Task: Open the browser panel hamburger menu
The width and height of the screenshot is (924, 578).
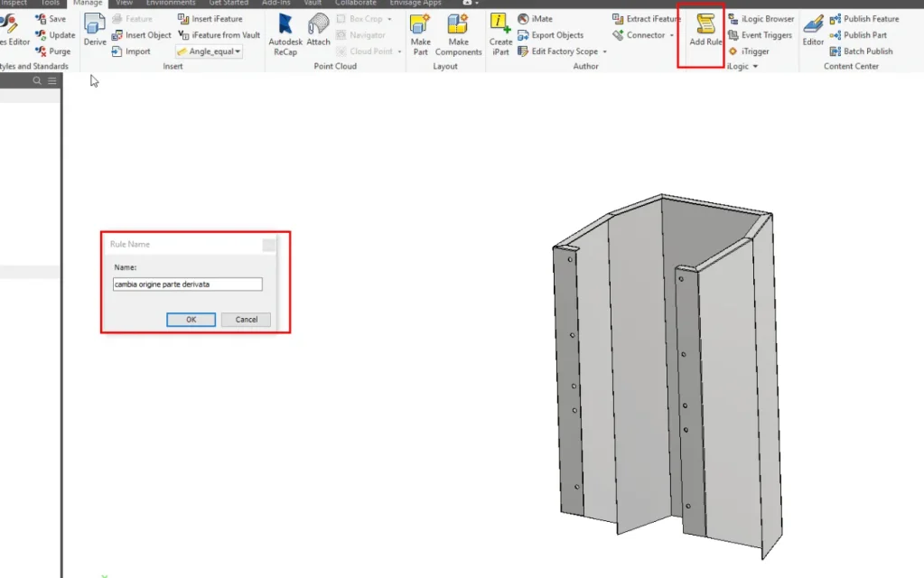Action: click(x=51, y=80)
